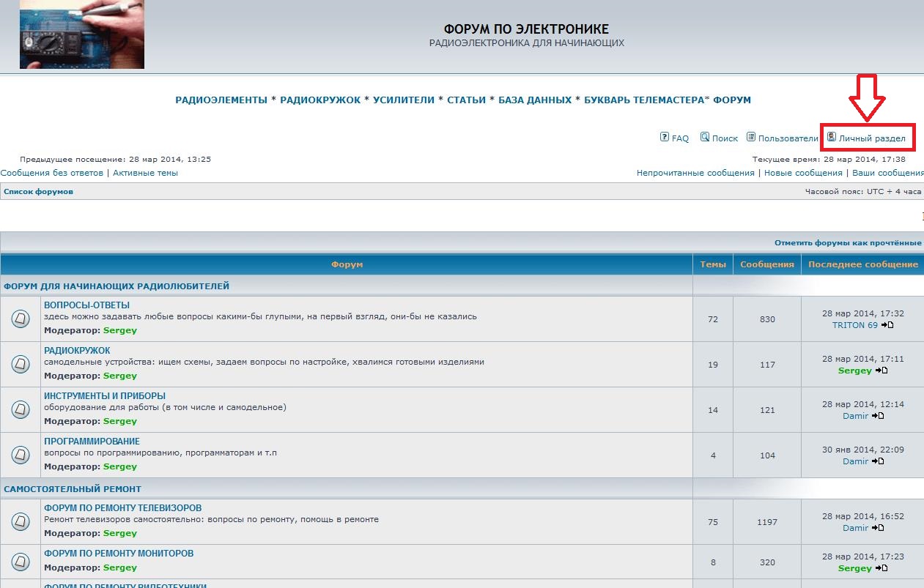
Task: View Ваши сообщения link
Action: [x=887, y=174]
